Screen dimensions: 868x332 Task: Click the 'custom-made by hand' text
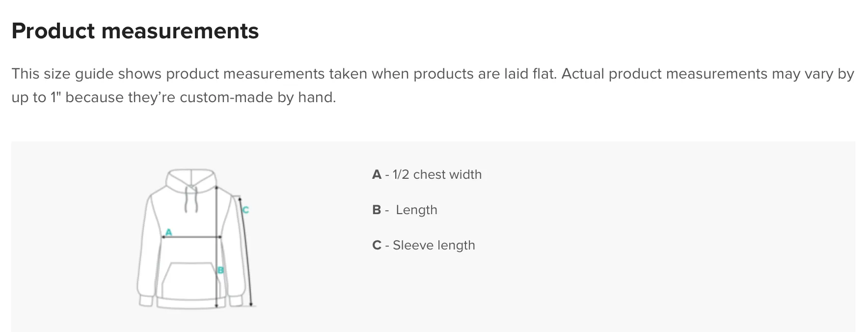257,97
